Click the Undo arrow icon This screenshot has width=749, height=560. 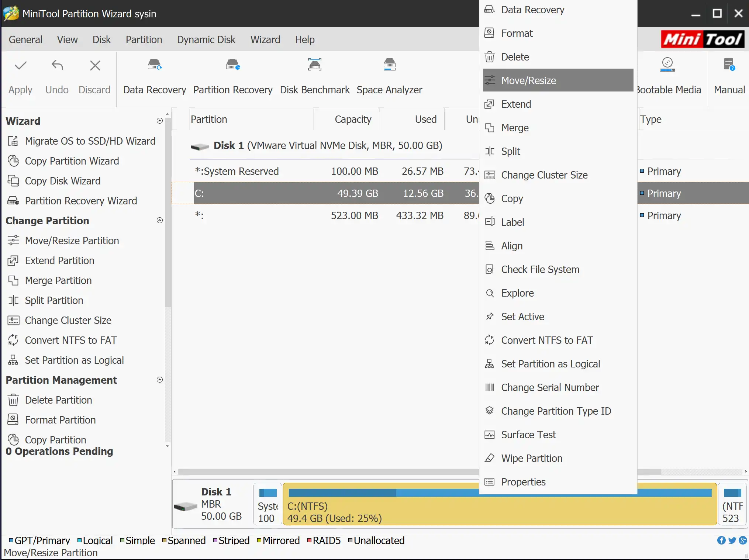(x=57, y=65)
